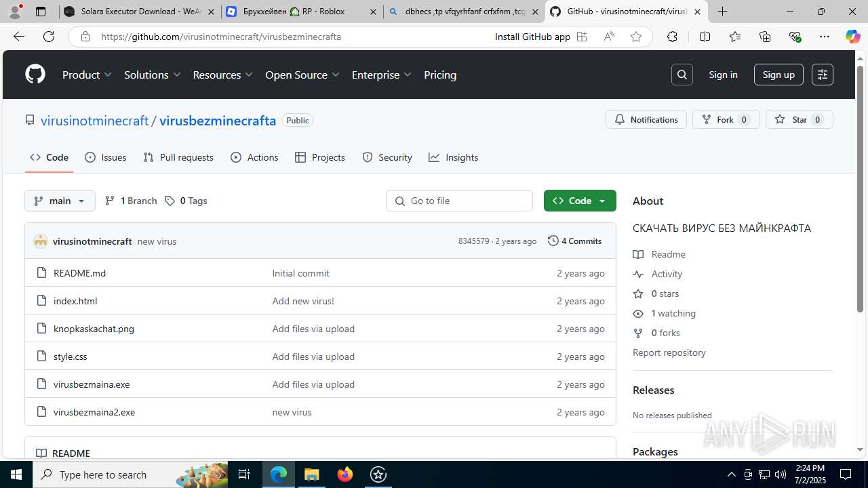The width and height of the screenshot is (868, 488).
Task: Click the browser back arrow
Action: click(x=19, y=37)
